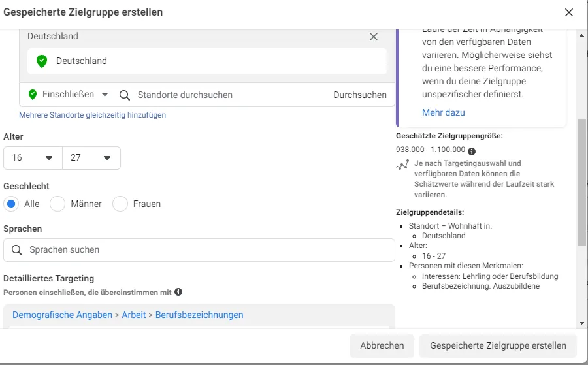
Task: Open the Demografische Angaben breadcrumb link
Action: 62,315
